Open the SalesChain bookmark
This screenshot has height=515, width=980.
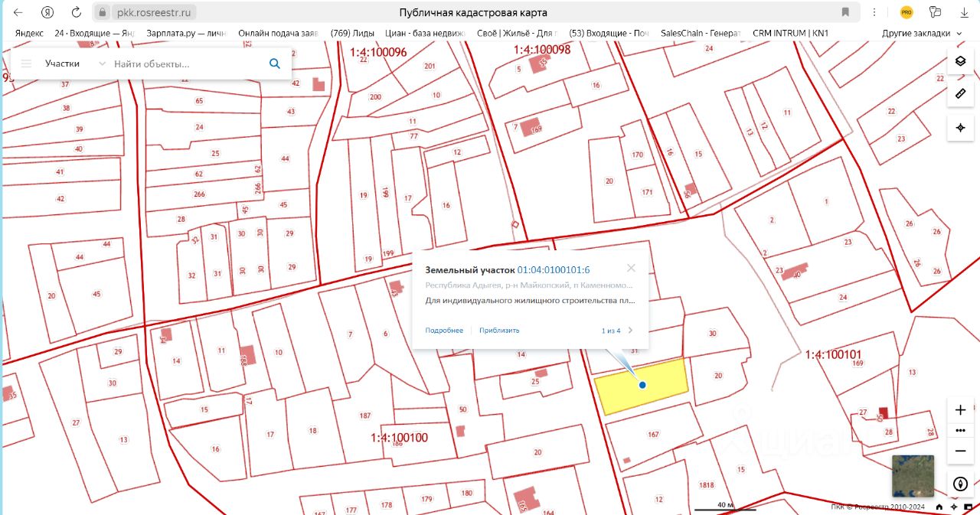(700, 33)
